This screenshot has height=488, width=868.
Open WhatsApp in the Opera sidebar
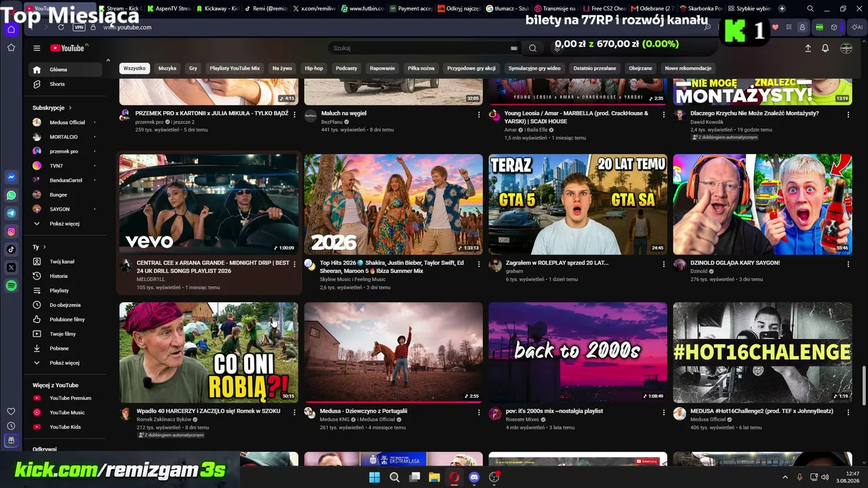tap(11, 195)
